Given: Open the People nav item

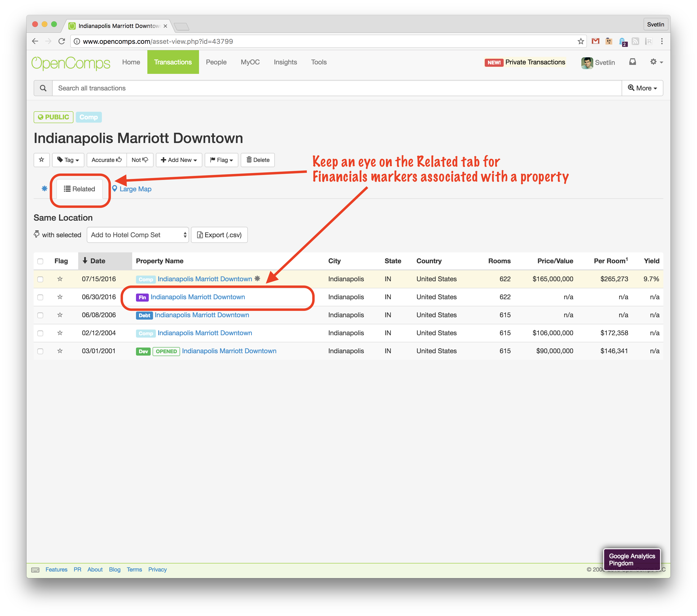Looking at the screenshot, I should [x=216, y=62].
